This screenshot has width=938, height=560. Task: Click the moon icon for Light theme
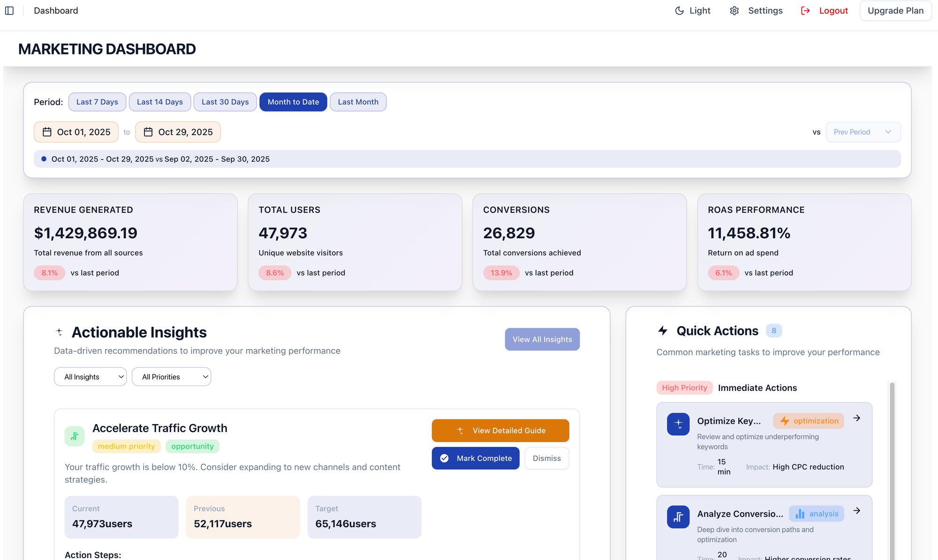pos(679,11)
